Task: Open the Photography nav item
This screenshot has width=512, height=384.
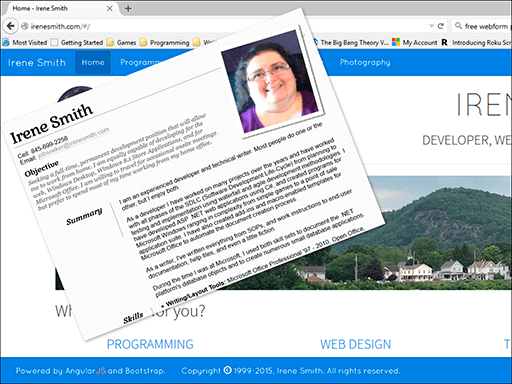Action: (x=365, y=62)
